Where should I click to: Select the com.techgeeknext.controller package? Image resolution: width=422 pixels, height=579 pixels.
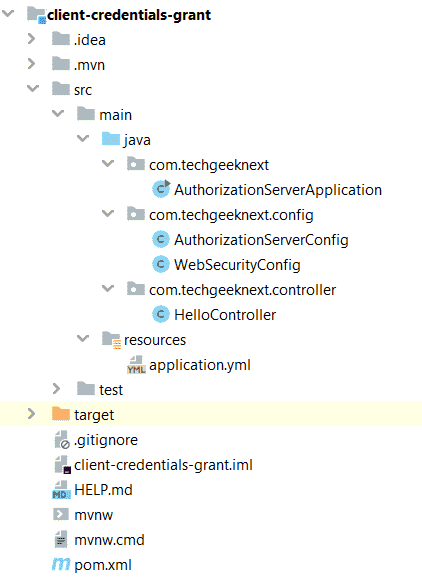click(x=242, y=290)
